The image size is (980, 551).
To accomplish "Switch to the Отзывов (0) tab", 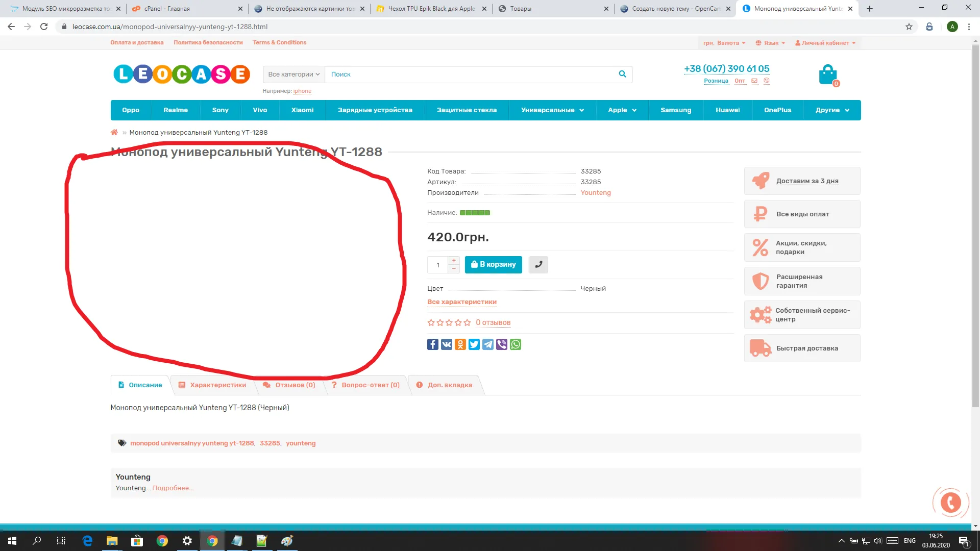I will 289,385.
